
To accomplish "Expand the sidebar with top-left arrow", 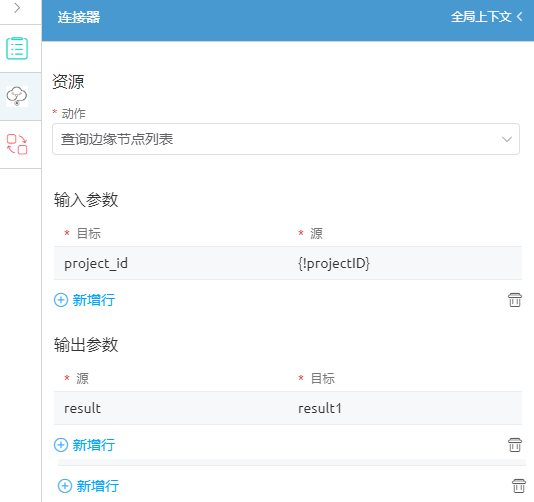I will coord(17,8).
